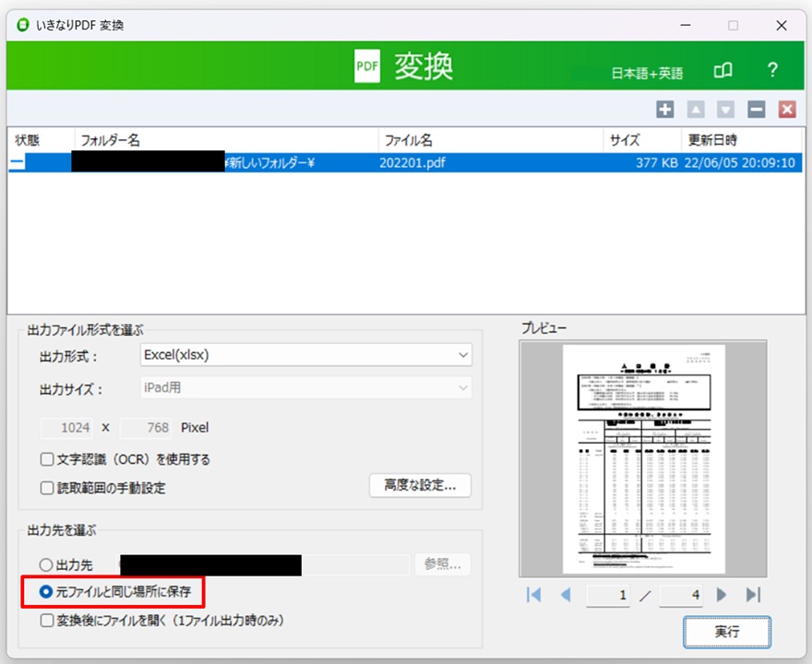Click the move file up arrow icon
This screenshot has width=812, height=664.
[695, 110]
